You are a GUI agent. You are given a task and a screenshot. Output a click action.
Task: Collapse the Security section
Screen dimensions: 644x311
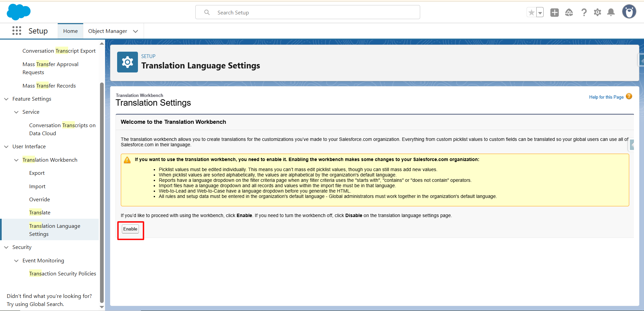[6, 247]
